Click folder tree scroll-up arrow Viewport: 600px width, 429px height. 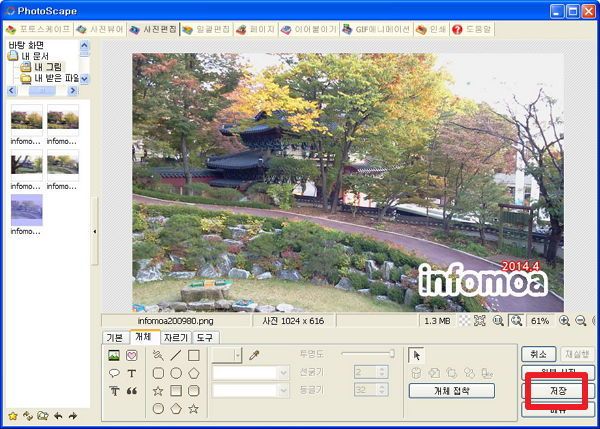click(84, 45)
